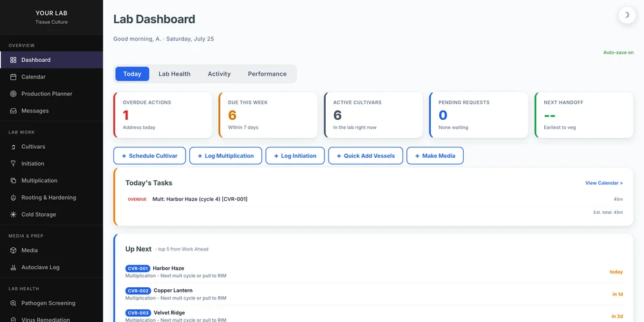Viewport: 644px width, 322px height.
Task: Click the Calendar icon in sidebar
Action: [13, 77]
